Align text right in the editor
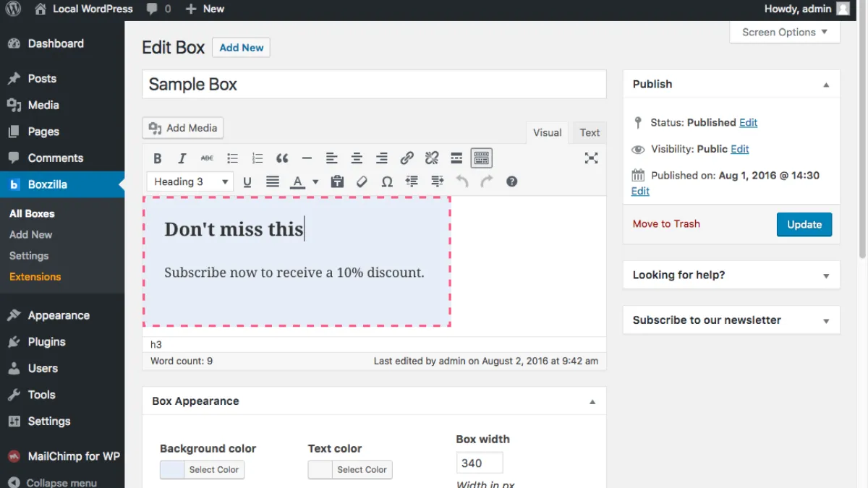 click(382, 158)
